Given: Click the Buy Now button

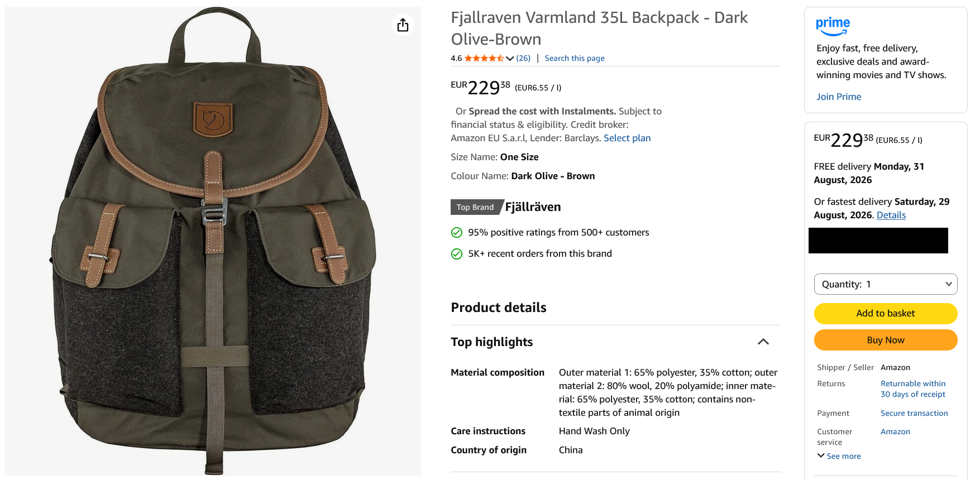Looking at the screenshot, I should click(x=886, y=340).
